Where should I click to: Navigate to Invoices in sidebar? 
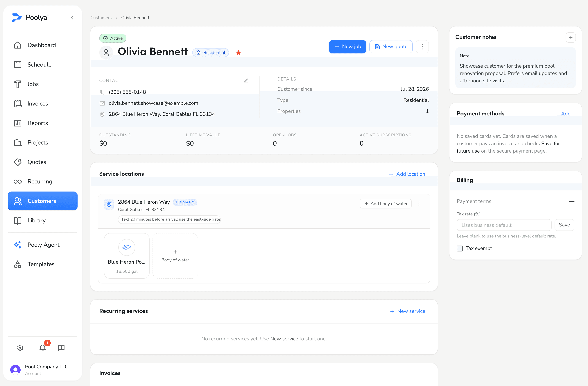click(42, 103)
